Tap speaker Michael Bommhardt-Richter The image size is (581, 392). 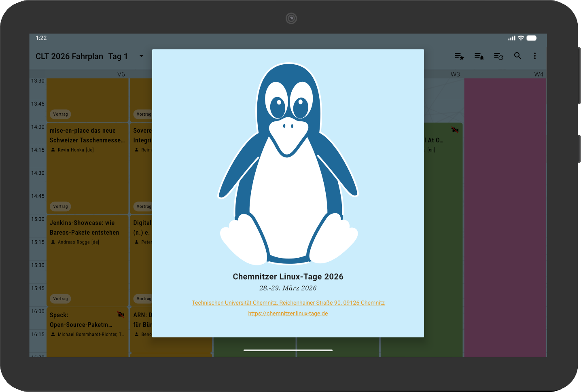tap(91, 334)
